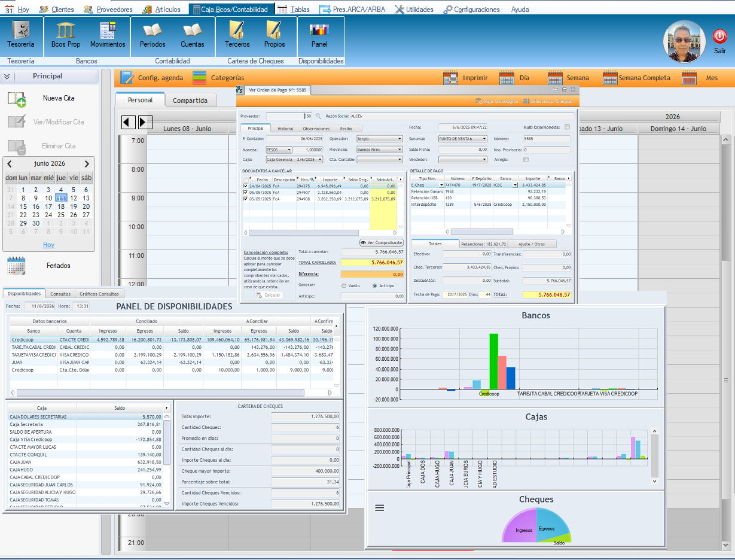
Task: Open Clientes menu
Action: (57, 10)
